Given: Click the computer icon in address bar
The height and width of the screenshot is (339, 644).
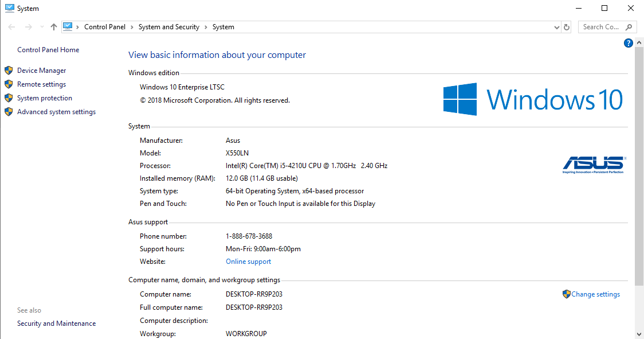Looking at the screenshot, I should [68, 26].
